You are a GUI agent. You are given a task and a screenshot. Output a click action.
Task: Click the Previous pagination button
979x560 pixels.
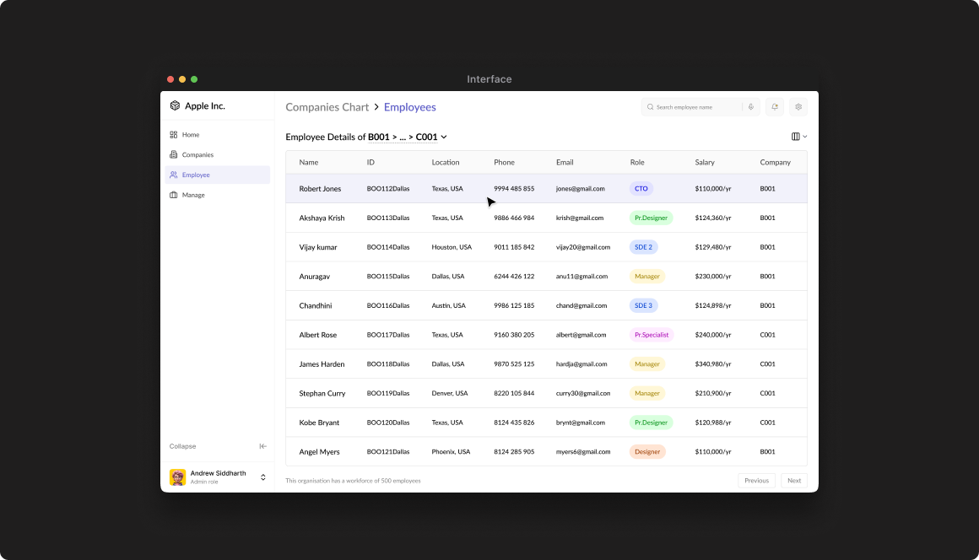[756, 481]
